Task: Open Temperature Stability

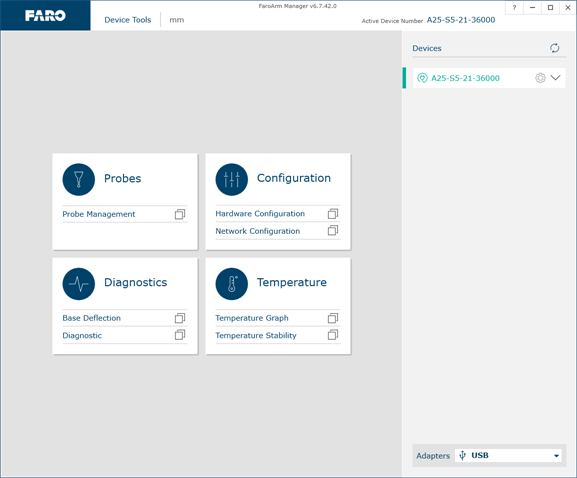Action: pos(256,336)
